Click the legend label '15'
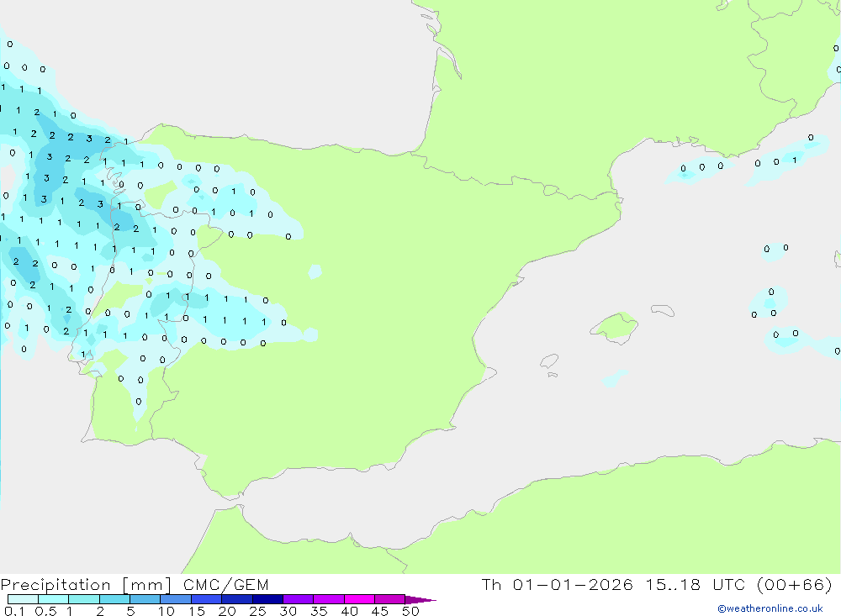The width and height of the screenshot is (841, 616). coord(197,611)
